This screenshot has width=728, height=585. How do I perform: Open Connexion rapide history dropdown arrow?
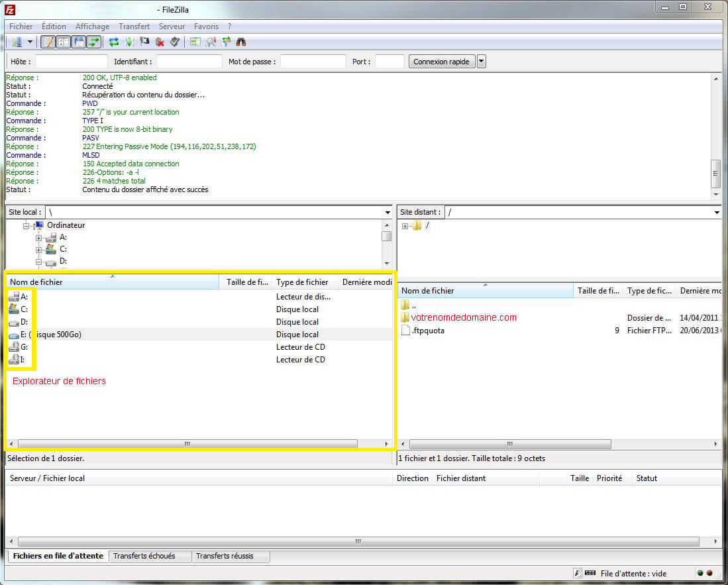point(482,62)
